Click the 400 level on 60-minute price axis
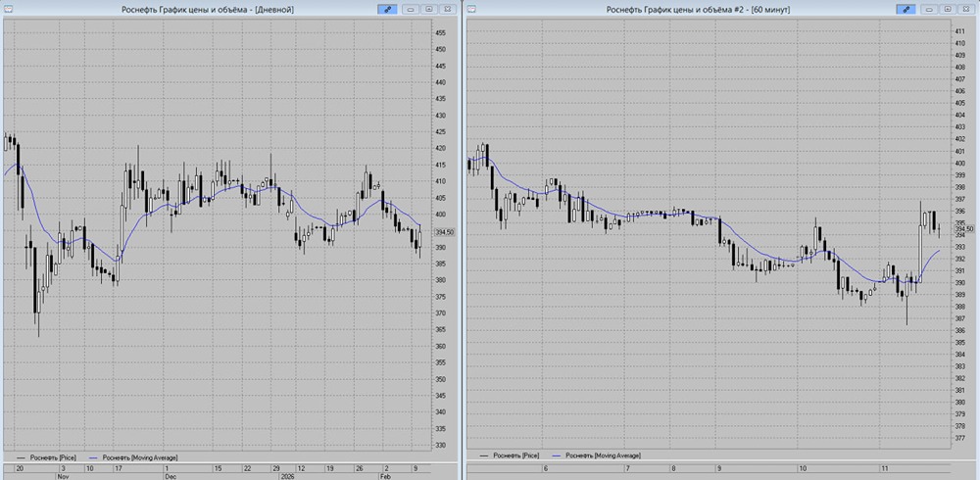This screenshot has height=480, width=980. click(x=960, y=163)
